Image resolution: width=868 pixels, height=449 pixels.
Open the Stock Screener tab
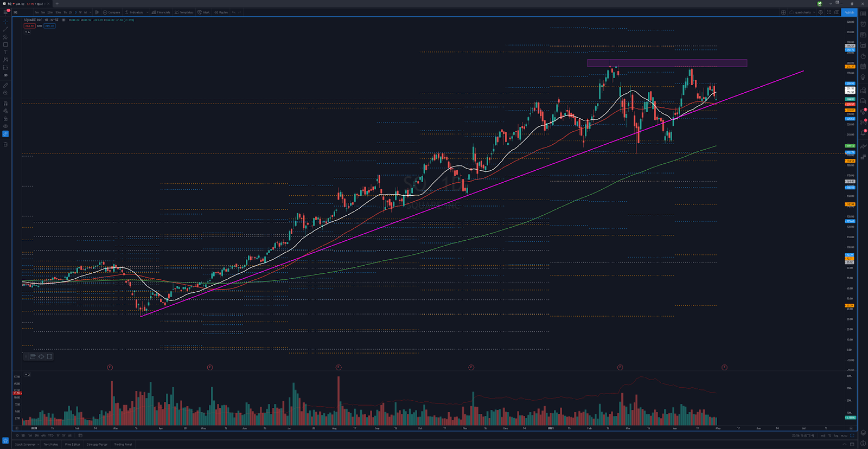click(x=25, y=445)
